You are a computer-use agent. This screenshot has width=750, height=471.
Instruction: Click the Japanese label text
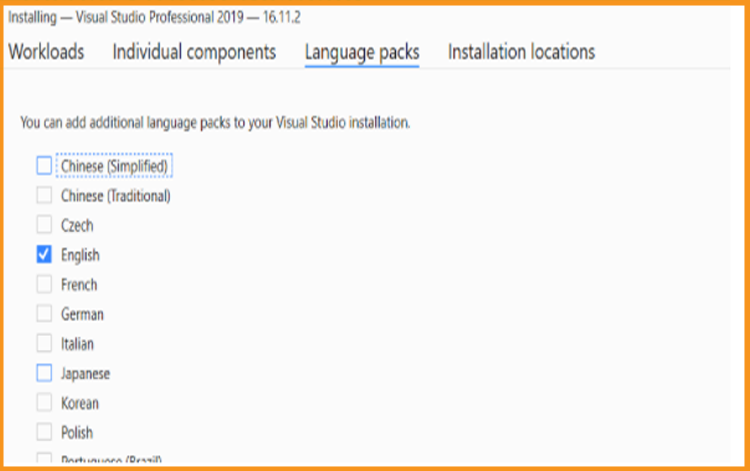tap(85, 374)
